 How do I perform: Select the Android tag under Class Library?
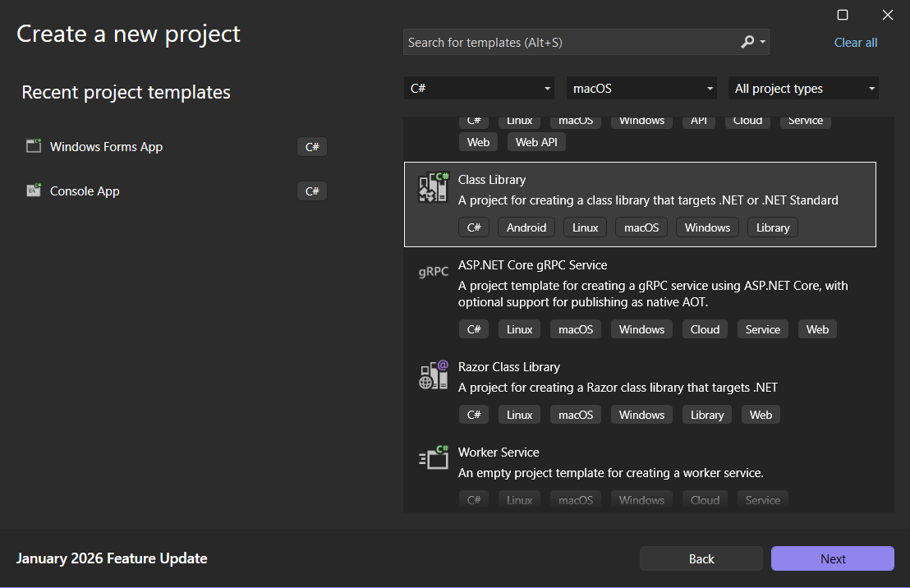point(526,227)
